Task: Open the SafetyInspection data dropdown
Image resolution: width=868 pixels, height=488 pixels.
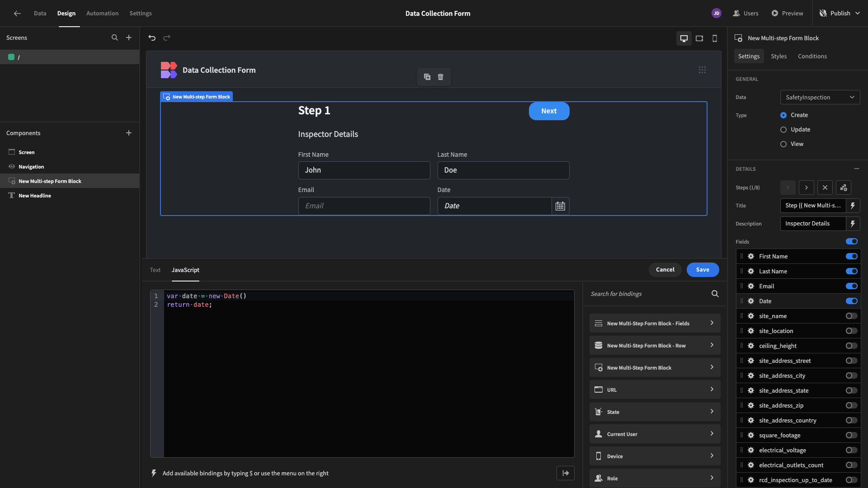Action: point(820,97)
